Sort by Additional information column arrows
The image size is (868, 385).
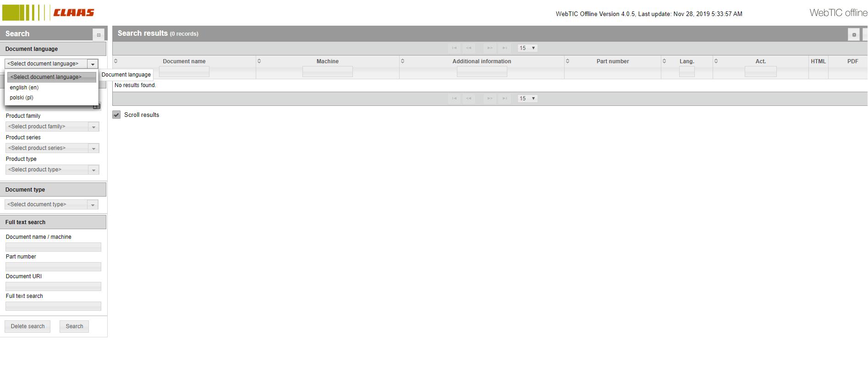402,61
